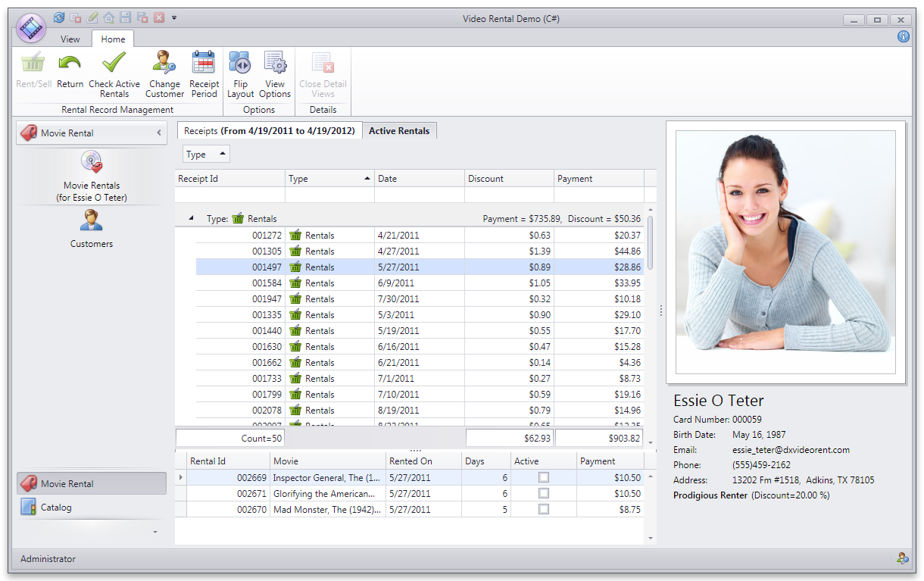Check Active box for Mad Monster rental
Screen dimensions: 924x581
tap(543, 510)
